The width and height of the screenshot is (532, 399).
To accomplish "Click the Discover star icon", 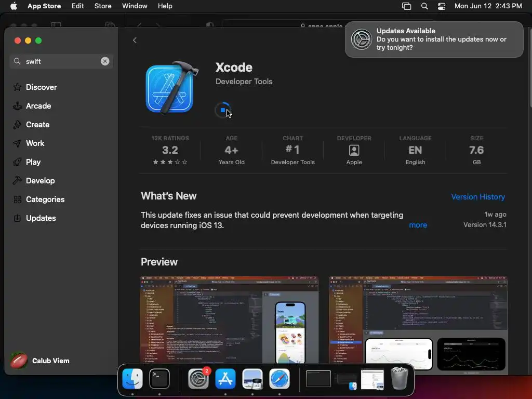I will coord(17,87).
